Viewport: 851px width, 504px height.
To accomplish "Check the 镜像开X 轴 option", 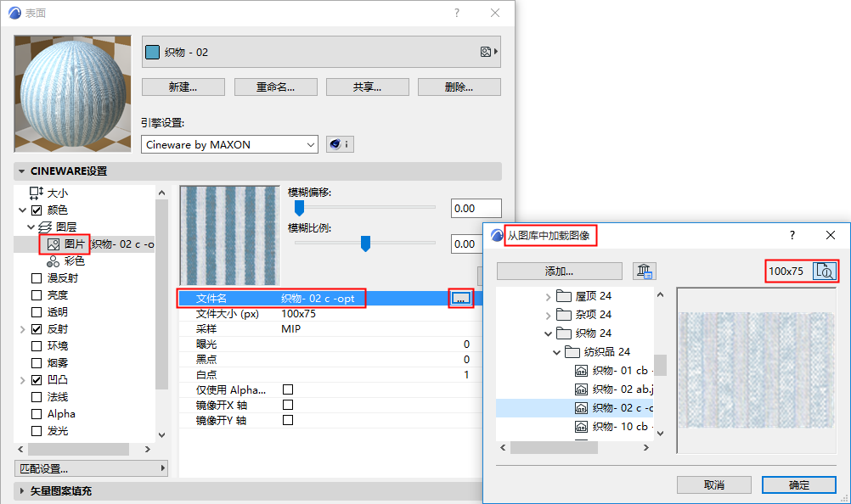I will (288, 405).
